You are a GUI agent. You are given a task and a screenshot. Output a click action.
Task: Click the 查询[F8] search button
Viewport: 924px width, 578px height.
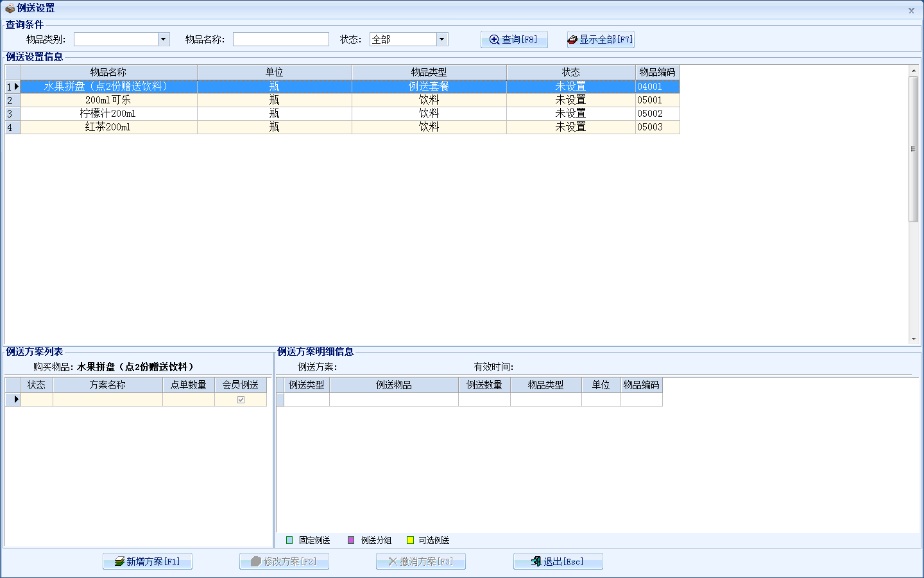coord(514,39)
